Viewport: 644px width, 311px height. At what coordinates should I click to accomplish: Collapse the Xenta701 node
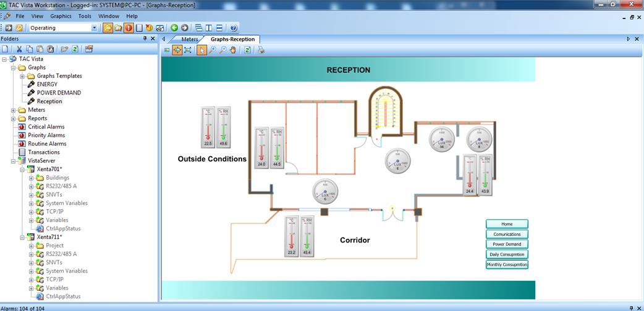coord(22,169)
